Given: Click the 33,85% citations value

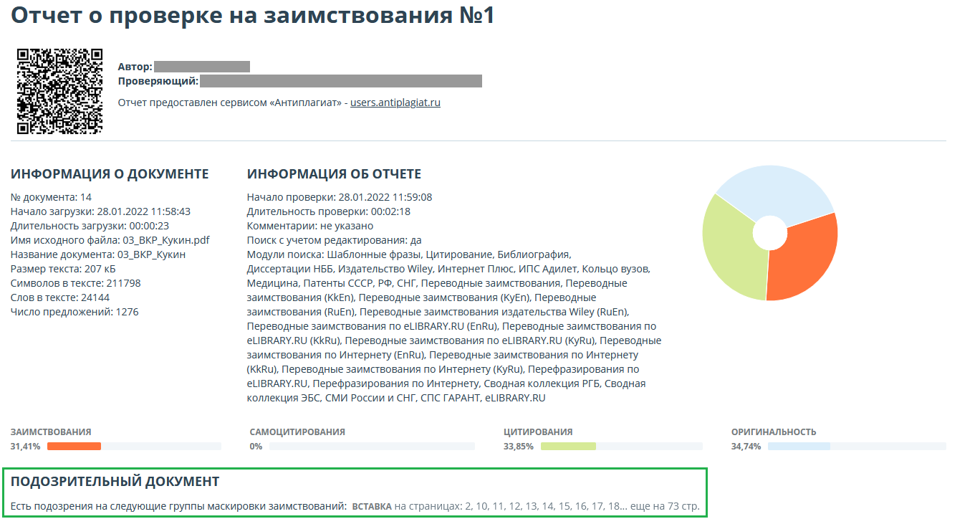Looking at the screenshot, I should (519, 446).
